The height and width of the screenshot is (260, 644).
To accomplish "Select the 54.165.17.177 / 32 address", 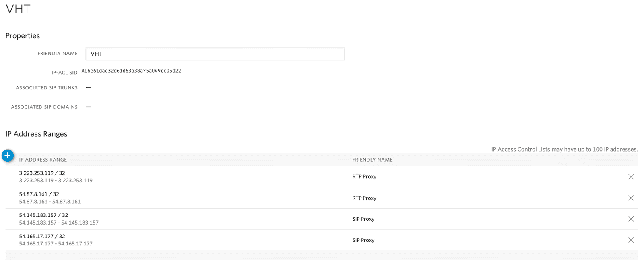I will (x=42, y=237).
